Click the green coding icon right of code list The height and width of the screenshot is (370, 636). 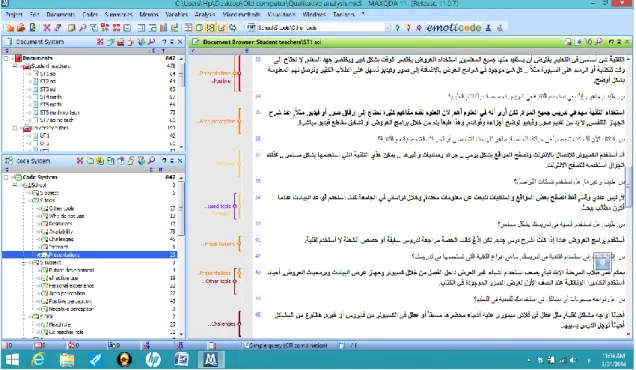coord(397,28)
